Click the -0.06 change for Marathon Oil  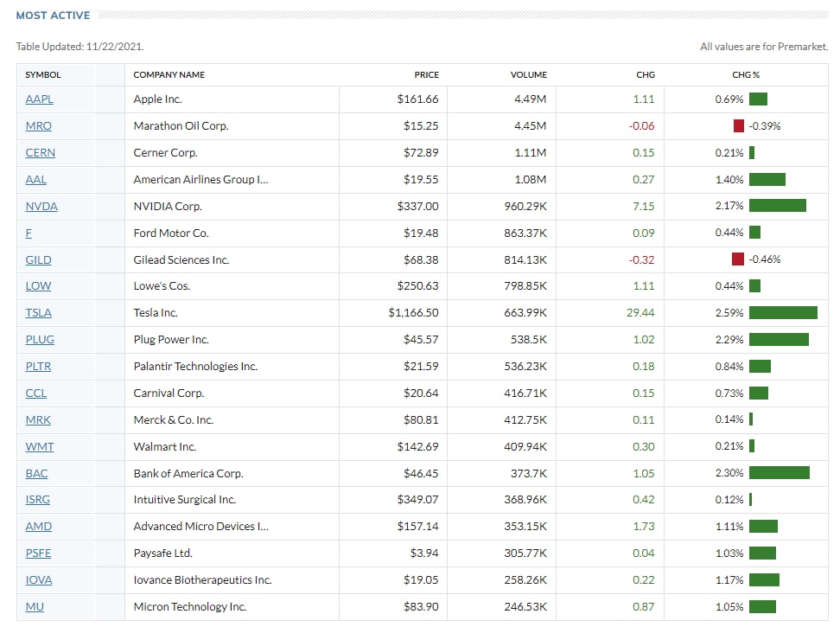point(642,126)
